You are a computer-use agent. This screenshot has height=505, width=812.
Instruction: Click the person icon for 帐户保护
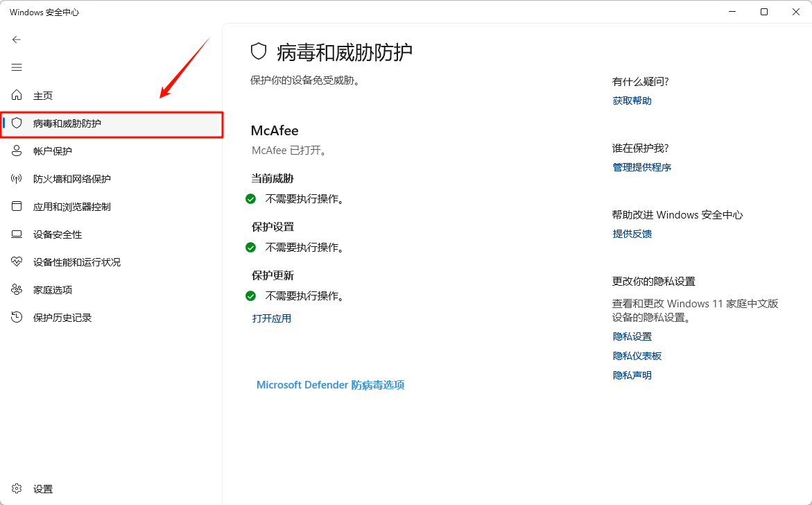[17, 151]
